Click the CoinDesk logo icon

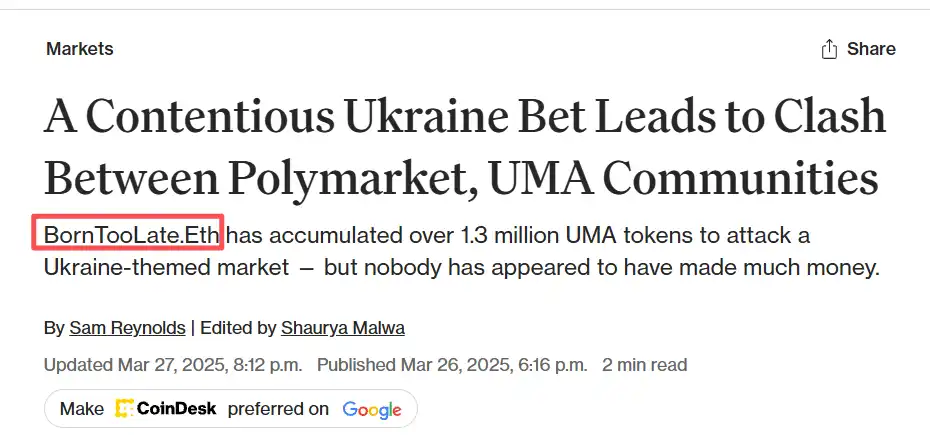(124, 408)
